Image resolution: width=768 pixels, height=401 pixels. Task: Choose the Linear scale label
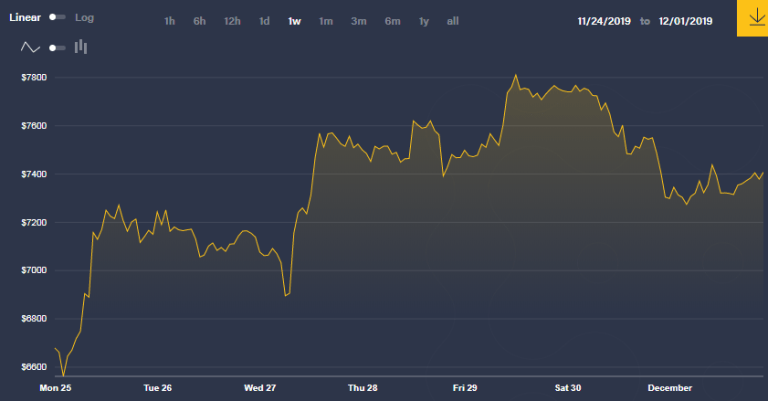coord(25,18)
